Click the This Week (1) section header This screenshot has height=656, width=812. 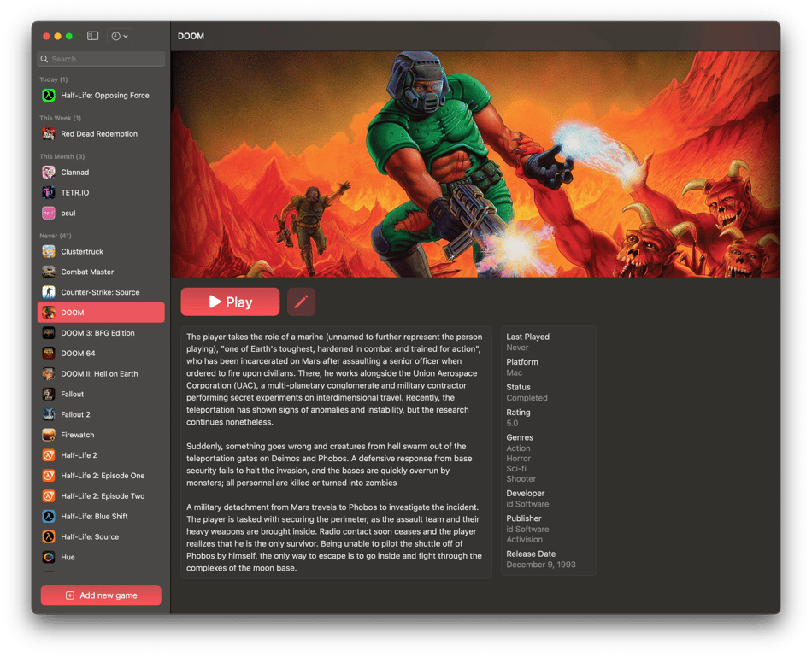pyautogui.click(x=60, y=118)
